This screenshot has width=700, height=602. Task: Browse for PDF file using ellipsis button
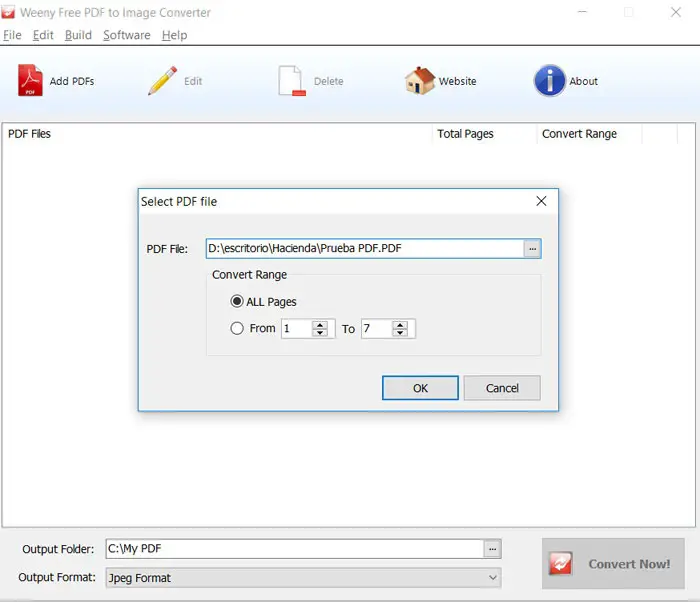[x=532, y=249]
